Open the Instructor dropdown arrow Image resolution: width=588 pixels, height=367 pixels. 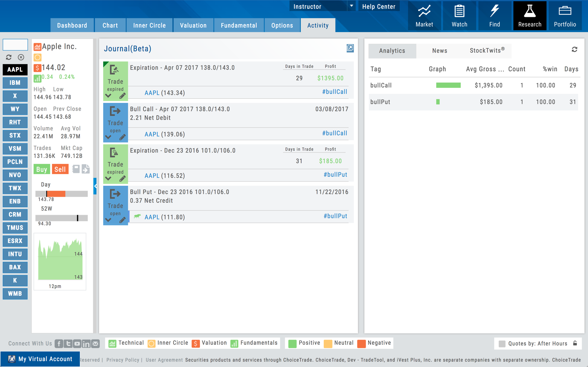[351, 6]
